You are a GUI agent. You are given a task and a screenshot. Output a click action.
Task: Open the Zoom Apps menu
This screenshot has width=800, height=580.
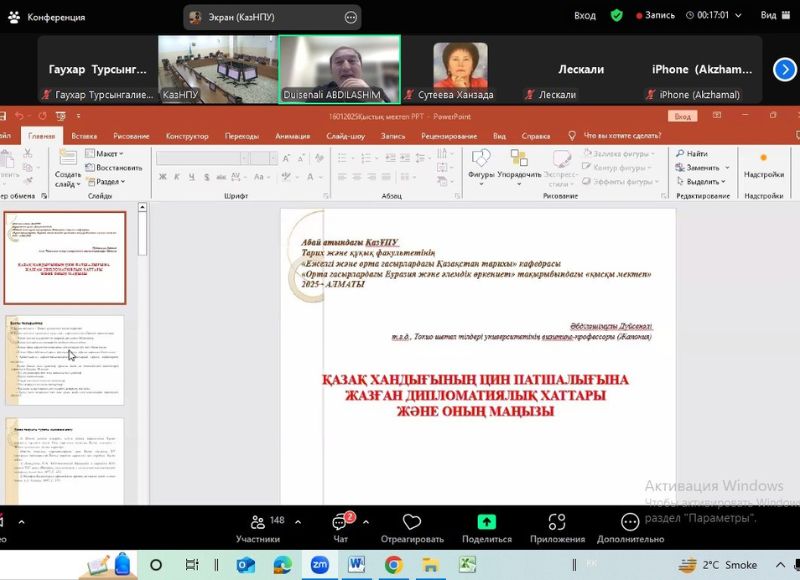tap(557, 527)
